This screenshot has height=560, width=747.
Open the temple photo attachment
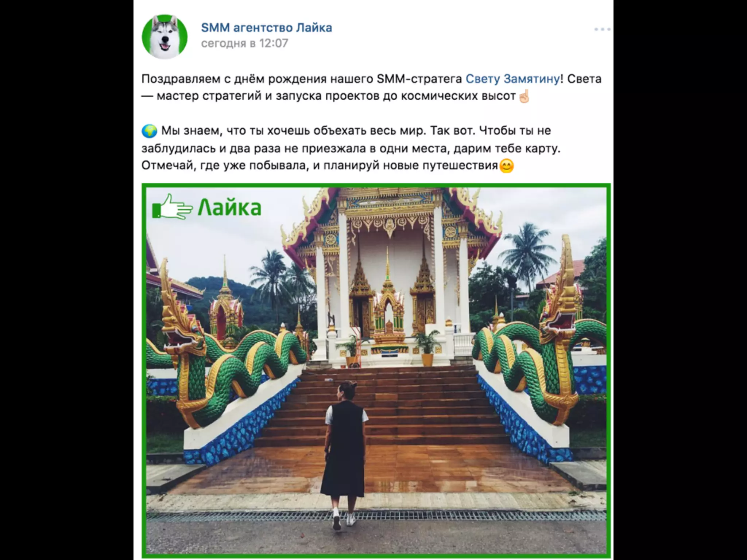click(x=376, y=371)
